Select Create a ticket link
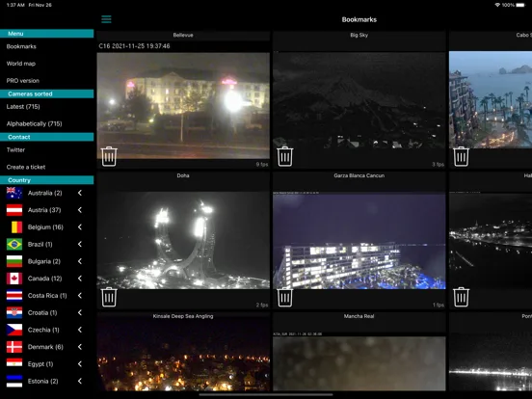The height and width of the screenshot is (399, 532). [26, 167]
